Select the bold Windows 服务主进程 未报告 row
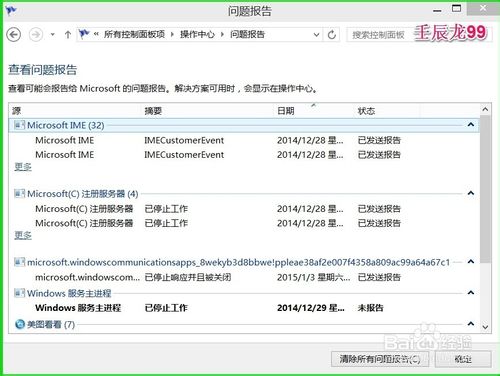This screenshot has width=500, height=376. (244, 308)
